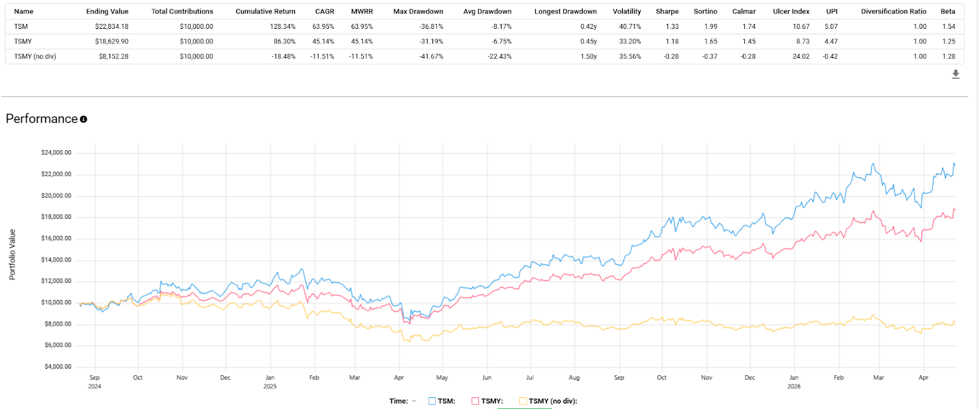Select the TSMY (no div) row name
This screenshot has width=980, height=409.
click(35, 56)
